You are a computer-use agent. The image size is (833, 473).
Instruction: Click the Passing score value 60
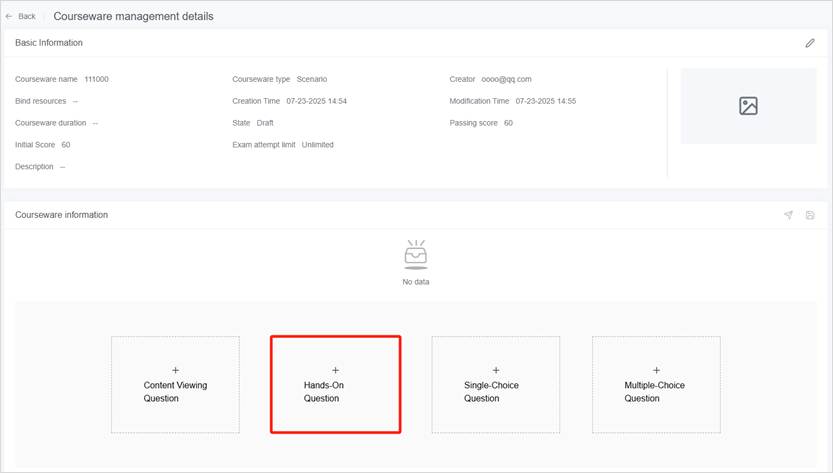tap(508, 123)
